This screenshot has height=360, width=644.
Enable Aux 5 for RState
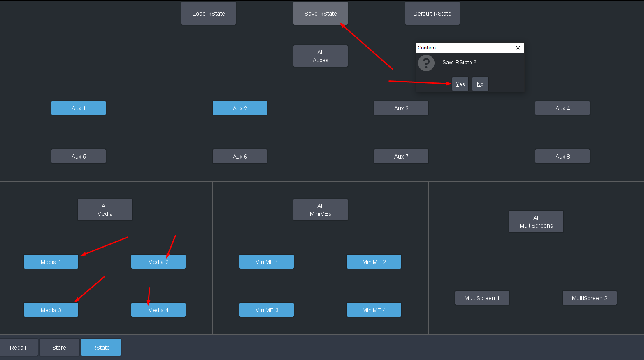click(79, 156)
